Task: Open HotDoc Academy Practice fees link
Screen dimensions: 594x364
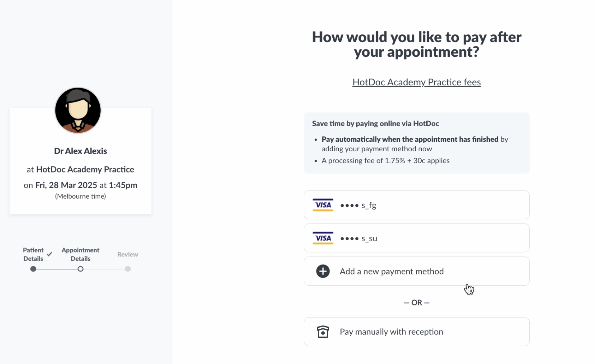Action: [x=416, y=82]
